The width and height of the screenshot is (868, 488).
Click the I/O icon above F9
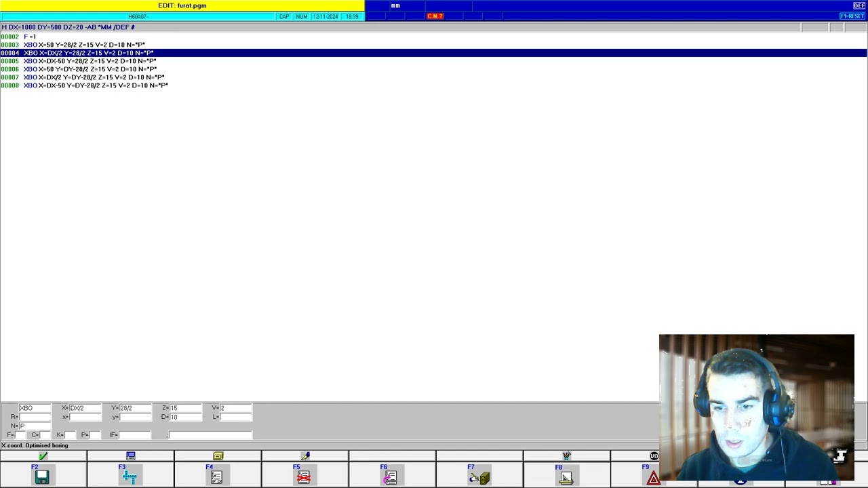654,456
